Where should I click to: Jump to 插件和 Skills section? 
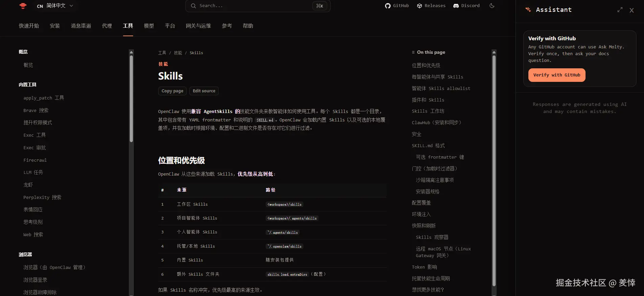428,100
